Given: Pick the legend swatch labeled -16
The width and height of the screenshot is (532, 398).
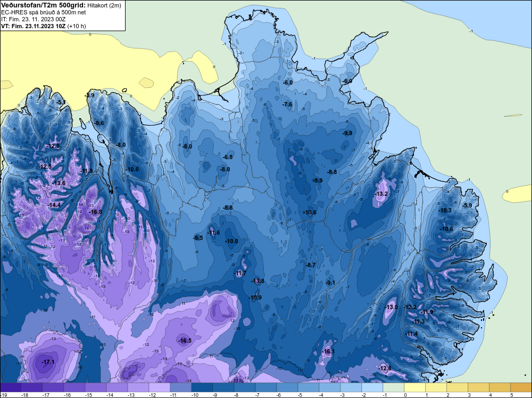Looking at the screenshot, I should pos(74,387).
